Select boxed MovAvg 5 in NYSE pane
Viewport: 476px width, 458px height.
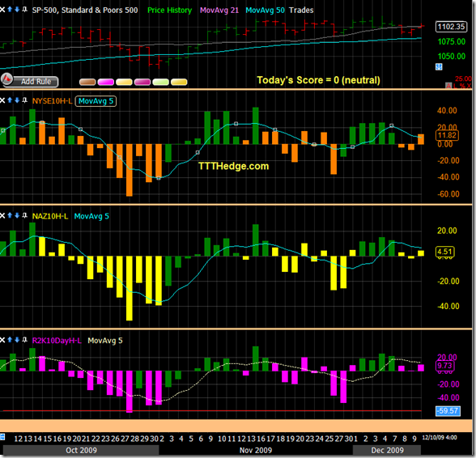point(96,101)
